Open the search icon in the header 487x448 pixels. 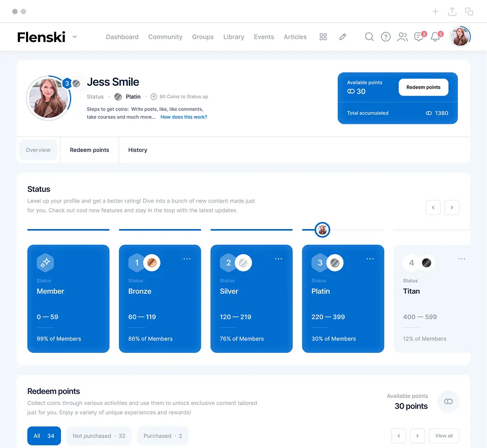pyautogui.click(x=369, y=37)
